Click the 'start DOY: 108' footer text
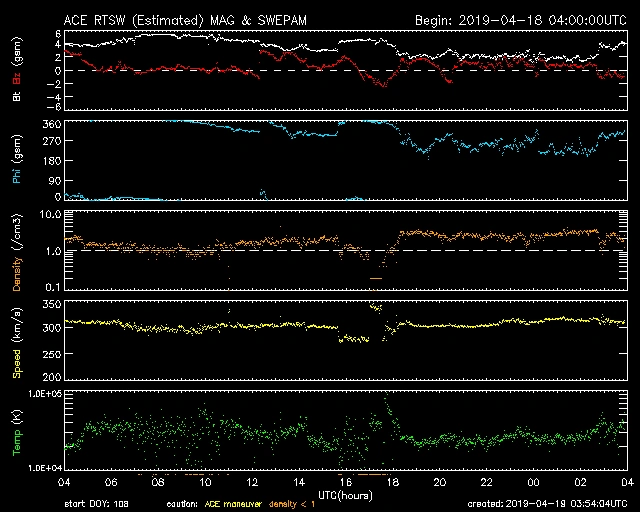Image resolution: width=640 pixels, height=512 pixels. [x=96, y=504]
